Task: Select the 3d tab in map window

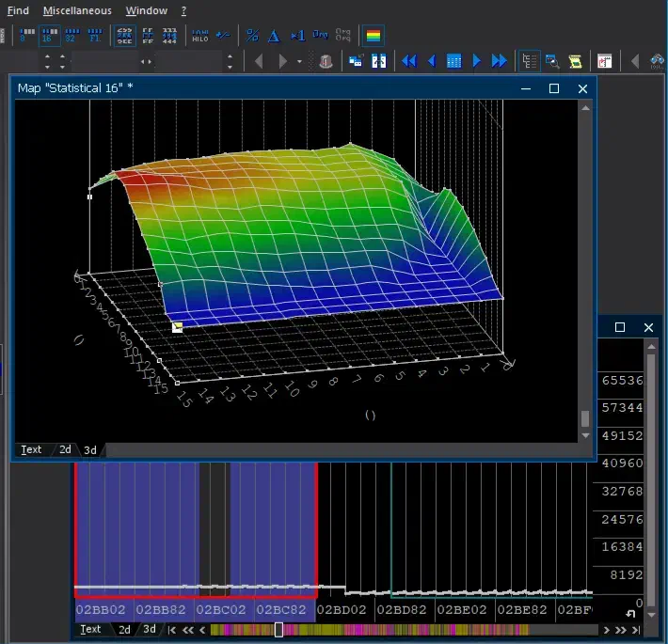Action: pos(90,450)
